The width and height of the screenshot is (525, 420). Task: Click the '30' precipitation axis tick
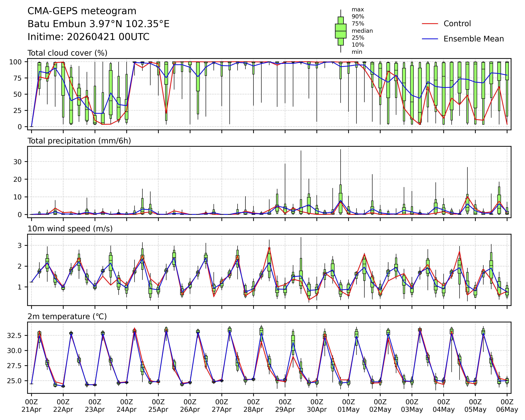pyautogui.click(x=18, y=162)
